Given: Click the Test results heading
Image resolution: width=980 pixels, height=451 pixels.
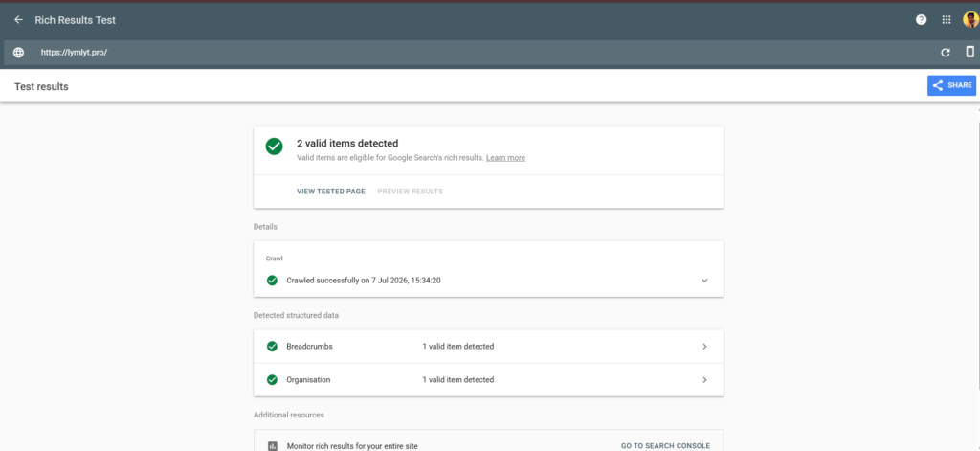Looking at the screenshot, I should (41, 87).
